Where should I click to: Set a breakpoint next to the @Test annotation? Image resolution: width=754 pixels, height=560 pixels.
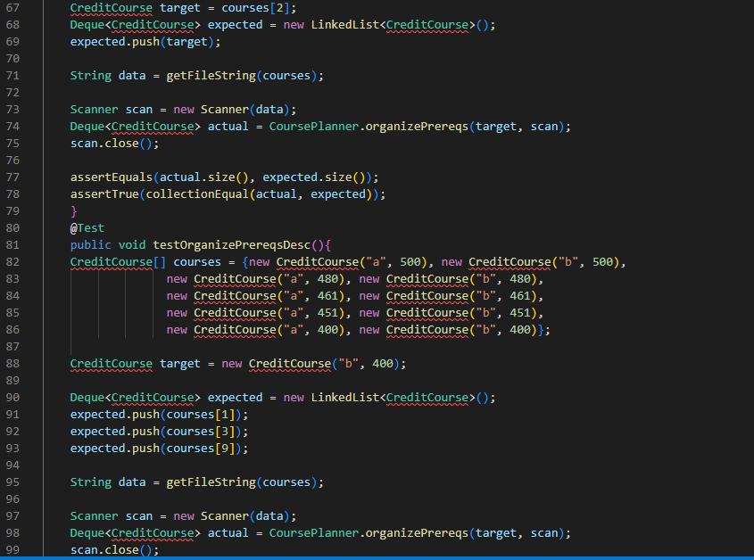[34, 227]
